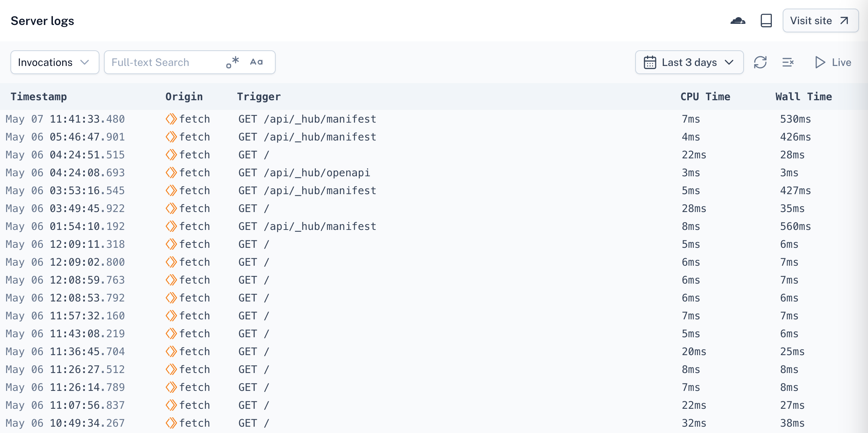Click fetch icon on 05:46:47.901 row
The height and width of the screenshot is (433, 868).
(x=171, y=137)
